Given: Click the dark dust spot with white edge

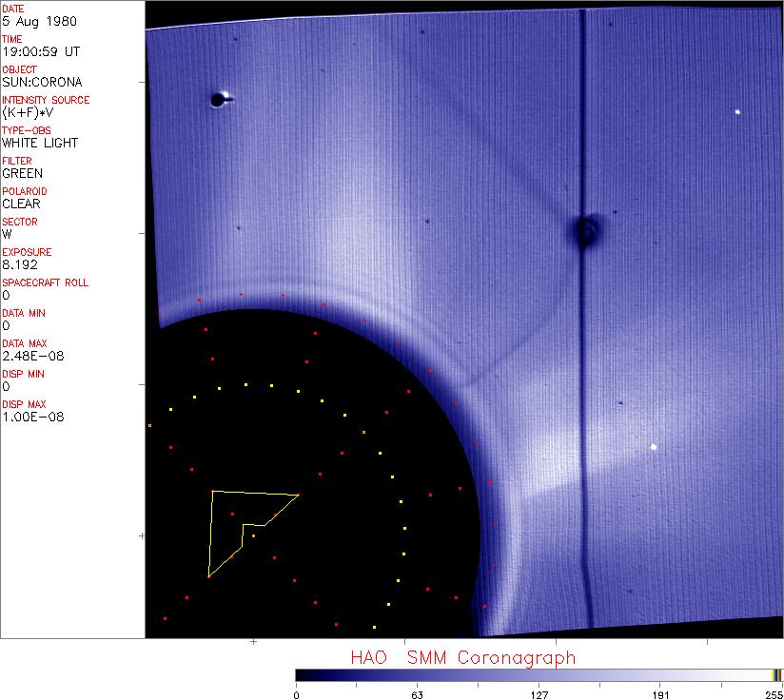Looking at the screenshot, I should coord(219,99).
